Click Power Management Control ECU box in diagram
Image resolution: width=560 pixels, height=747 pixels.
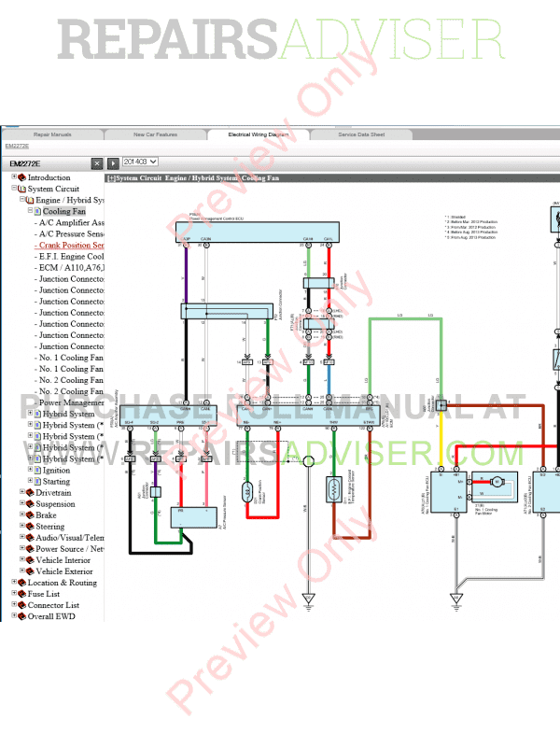258,232
